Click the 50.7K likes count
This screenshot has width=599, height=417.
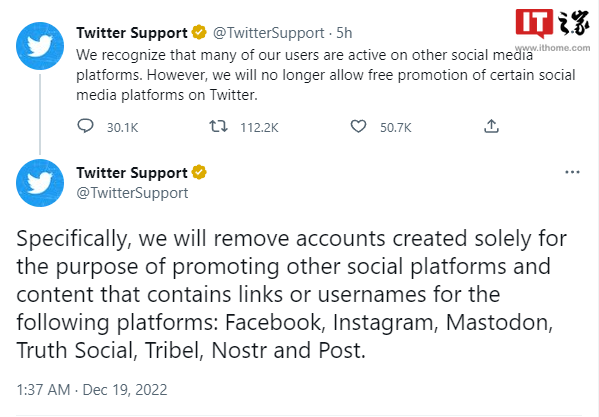click(395, 128)
